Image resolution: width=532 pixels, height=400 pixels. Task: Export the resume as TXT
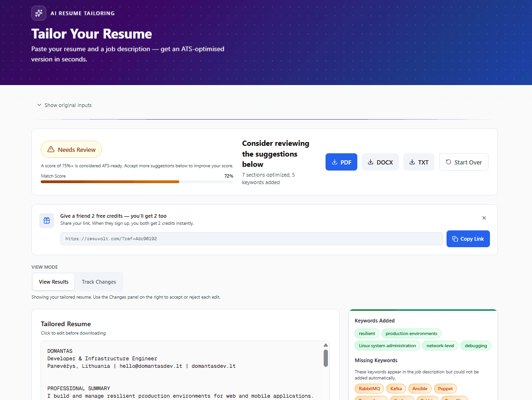419,162
